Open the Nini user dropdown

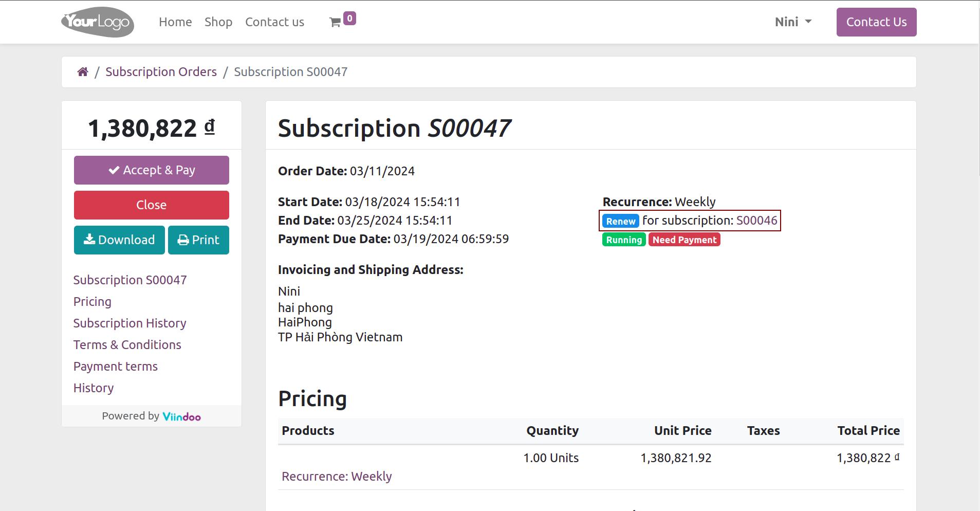[793, 22]
